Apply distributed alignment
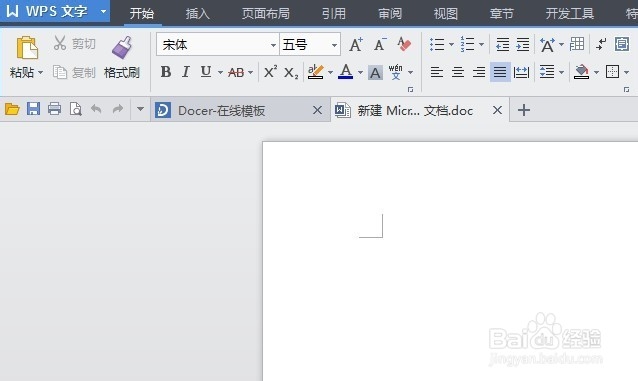Viewport: 638px width, 381px height. click(x=521, y=72)
